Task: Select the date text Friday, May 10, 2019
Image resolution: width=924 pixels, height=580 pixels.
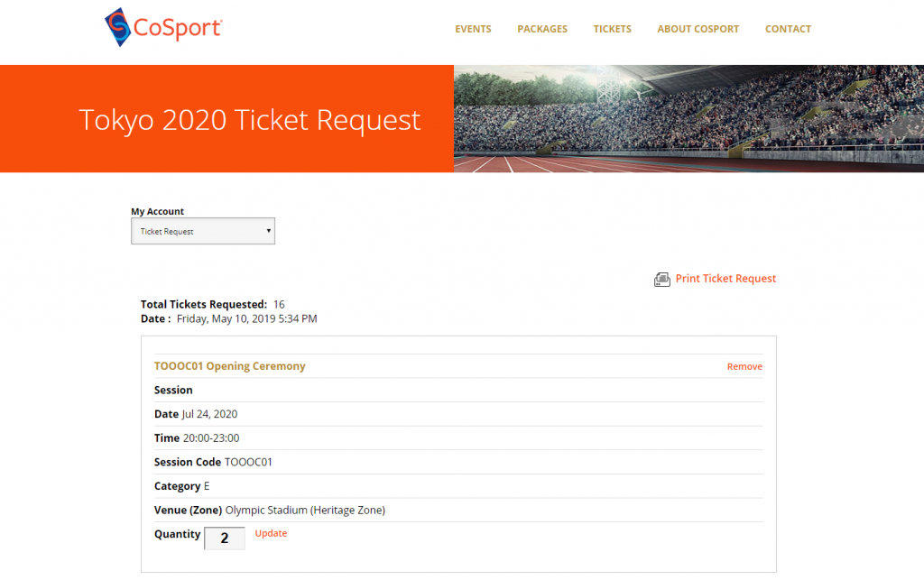Action: click(x=226, y=318)
